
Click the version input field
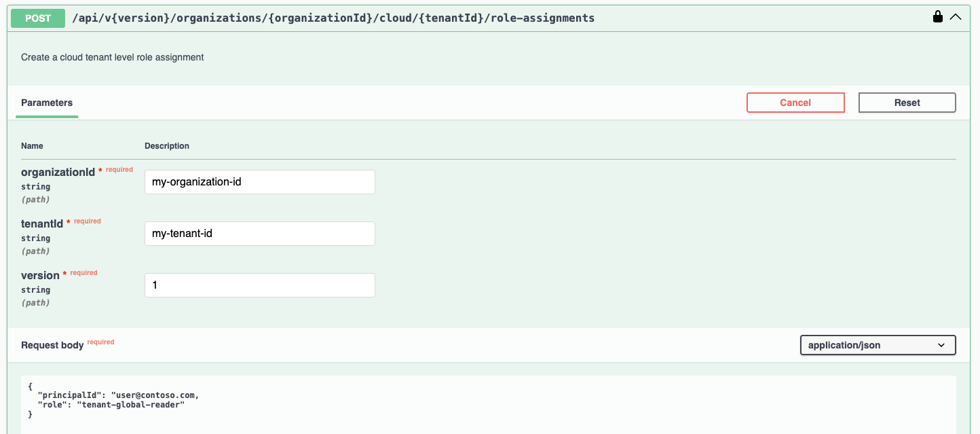(x=259, y=285)
